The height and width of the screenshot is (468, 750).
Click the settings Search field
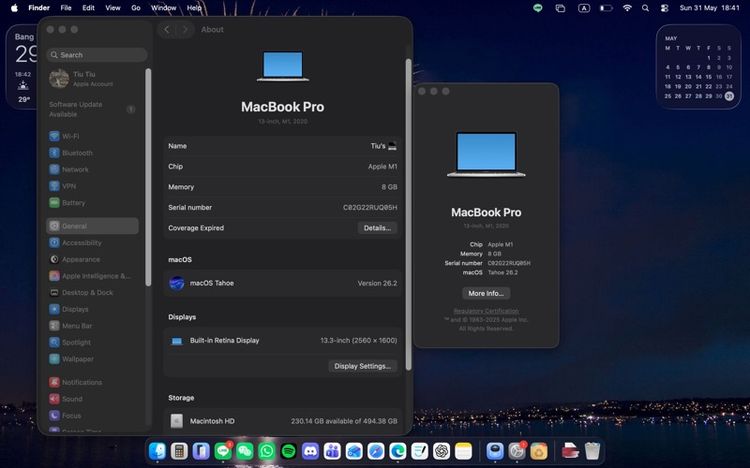click(x=97, y=55)
